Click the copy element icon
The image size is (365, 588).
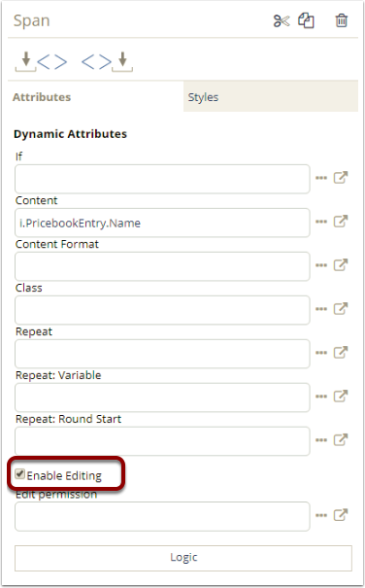coord(306,20)
